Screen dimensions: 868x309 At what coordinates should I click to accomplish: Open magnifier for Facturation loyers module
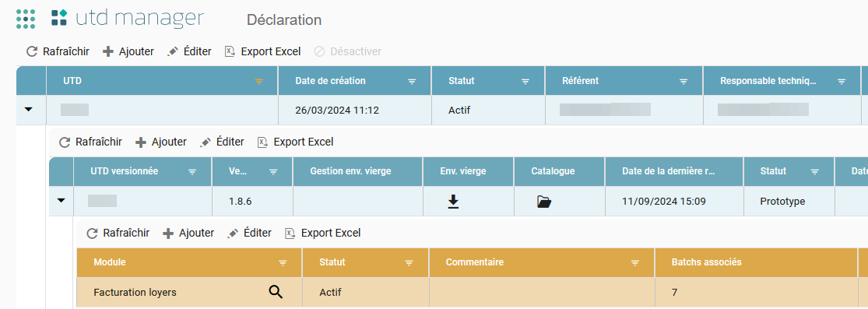pos(276,292)
